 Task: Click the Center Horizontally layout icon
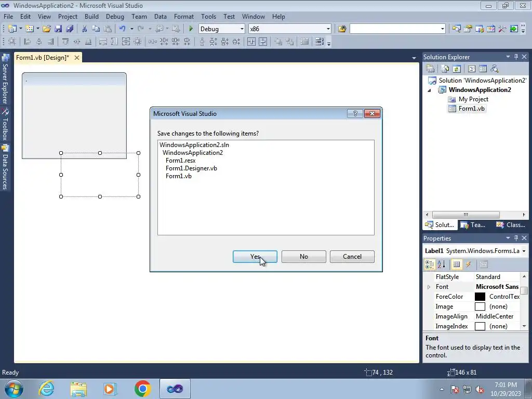tap(251, 42)
